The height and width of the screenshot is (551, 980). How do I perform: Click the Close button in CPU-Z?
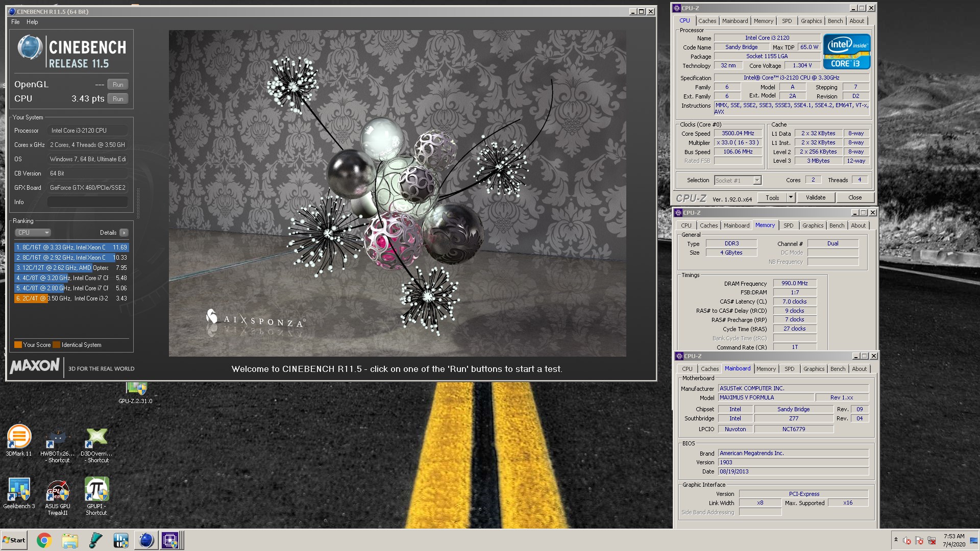pos(855,198)
